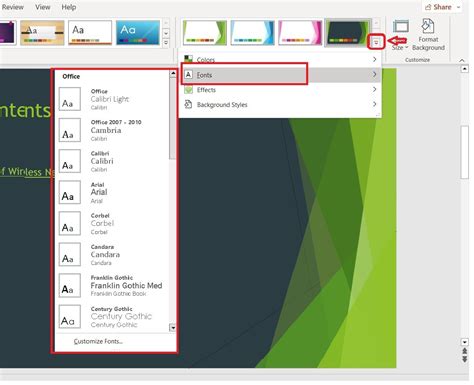Open the Colors submenu chevron
Image resolution: width=474 pixels, height=385 pixels.
[x=375, y=59]
